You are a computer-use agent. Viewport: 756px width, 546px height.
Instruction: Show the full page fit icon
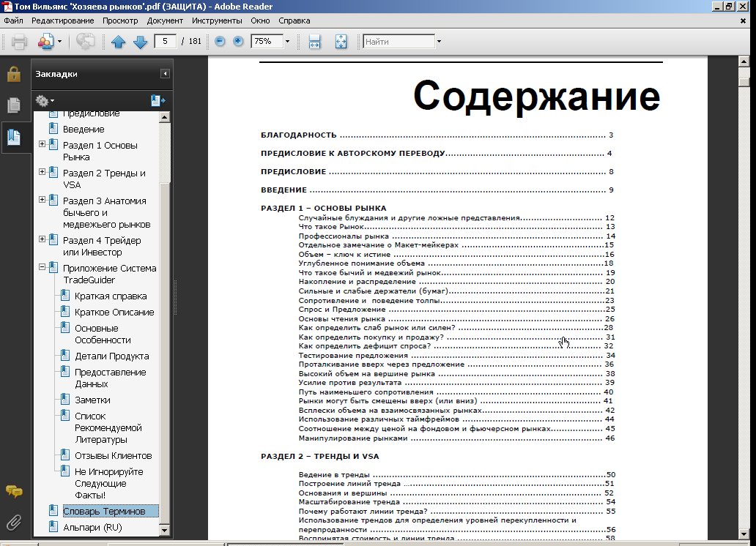click(x=341, y=42)
